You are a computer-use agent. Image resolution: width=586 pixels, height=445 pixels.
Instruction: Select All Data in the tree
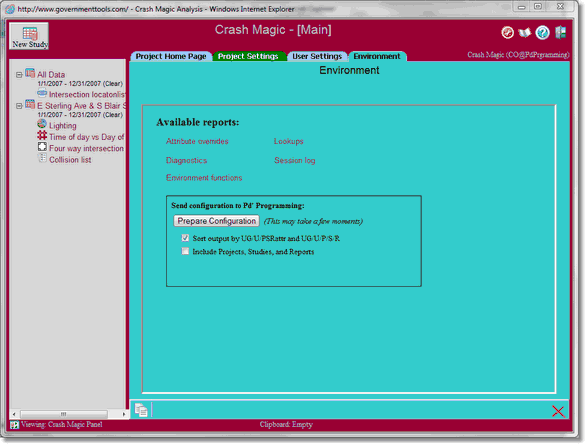pyautogui.click(x=51, y=75)
